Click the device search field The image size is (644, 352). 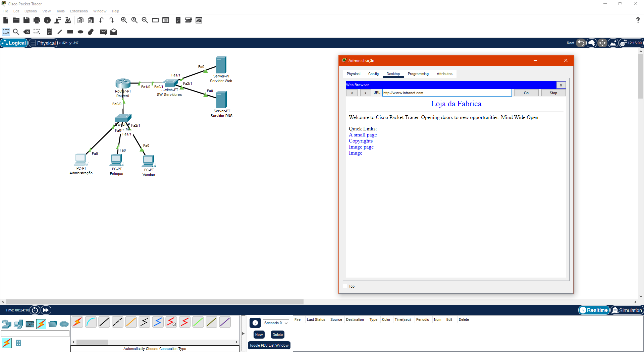[x=35, y=334]
